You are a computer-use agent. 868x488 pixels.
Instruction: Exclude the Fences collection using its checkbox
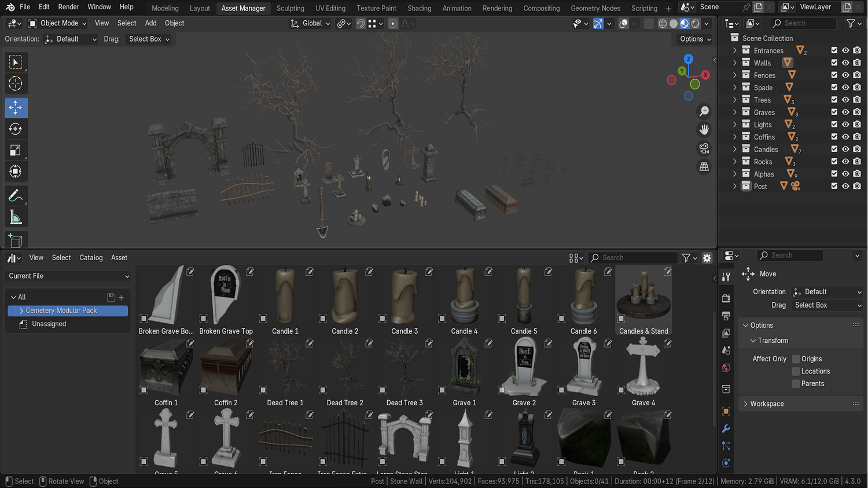(x=834, y=75)
